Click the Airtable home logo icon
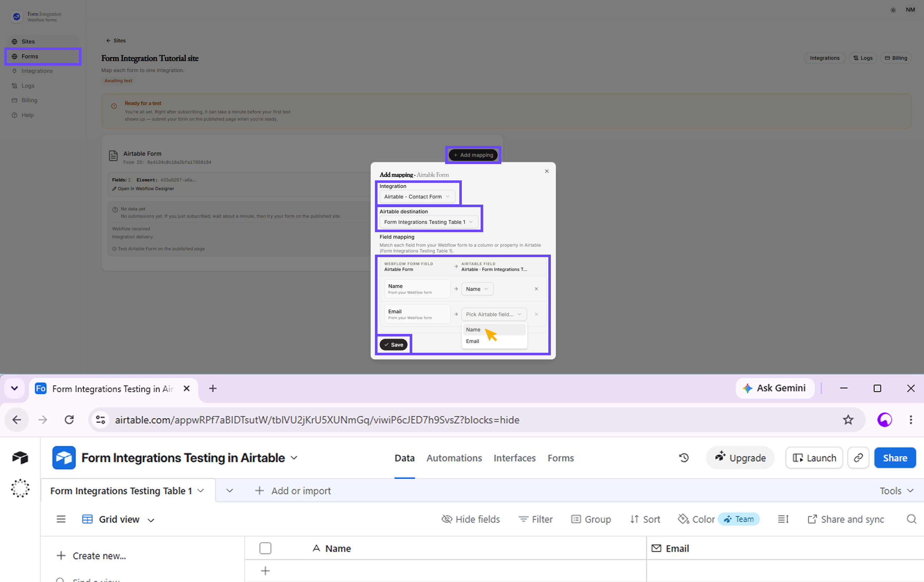924x582 pixels. [x=20, y=458]
